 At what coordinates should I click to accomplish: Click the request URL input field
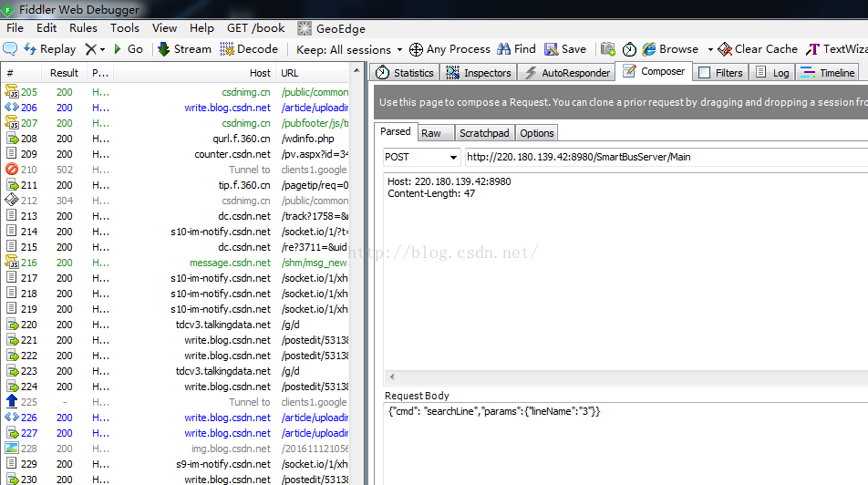(x=666, y=157)
